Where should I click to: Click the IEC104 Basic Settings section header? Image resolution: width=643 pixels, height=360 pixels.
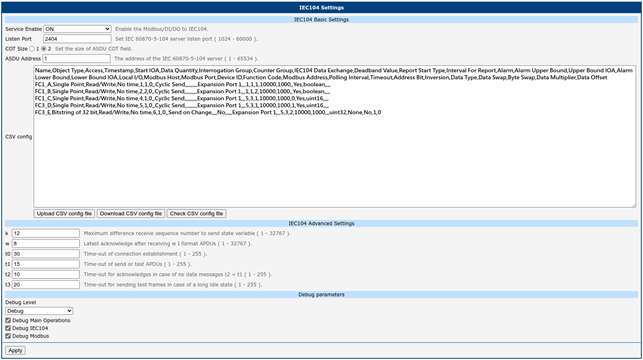point(322,19)
